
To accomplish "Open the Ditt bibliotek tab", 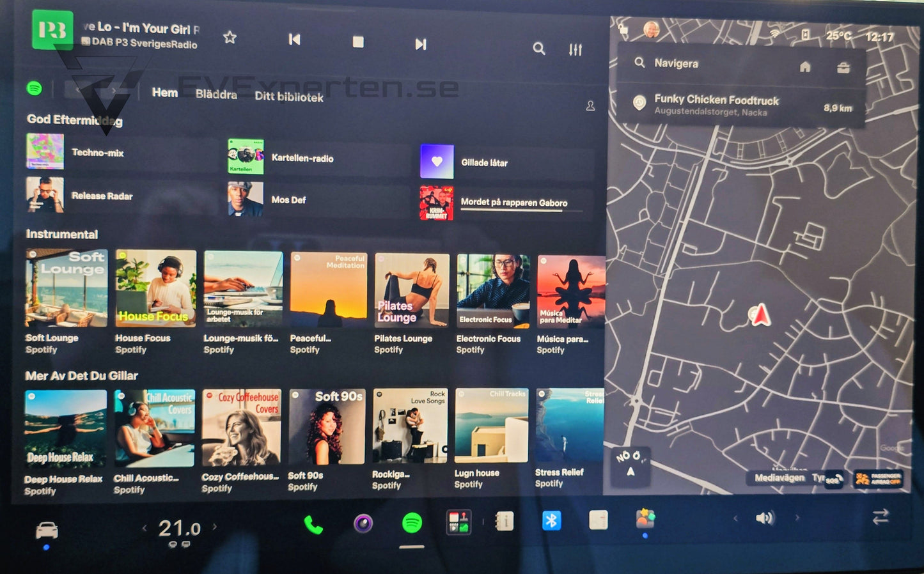I will tap(289, 97).
